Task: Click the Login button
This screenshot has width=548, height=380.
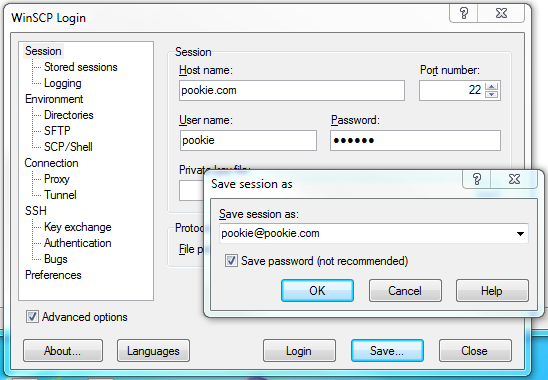Action: click(299, 350)
